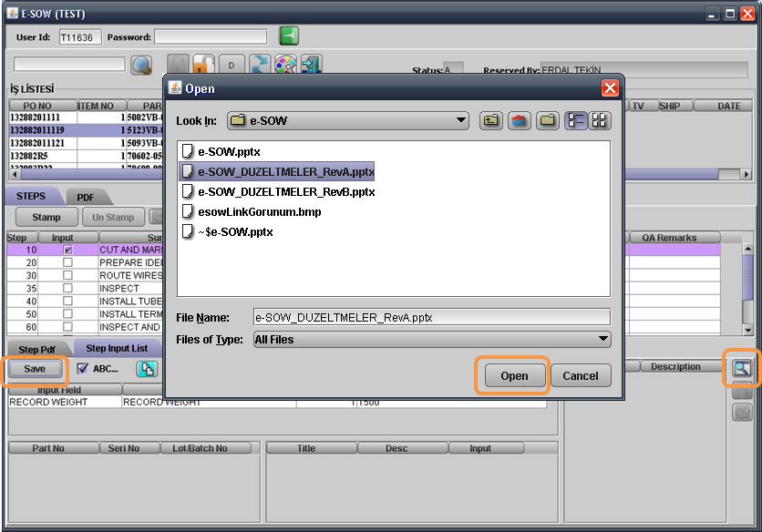This screenshot has width=762, height=532.
Task: Create new folder in Open dialog
Action: 548,120
